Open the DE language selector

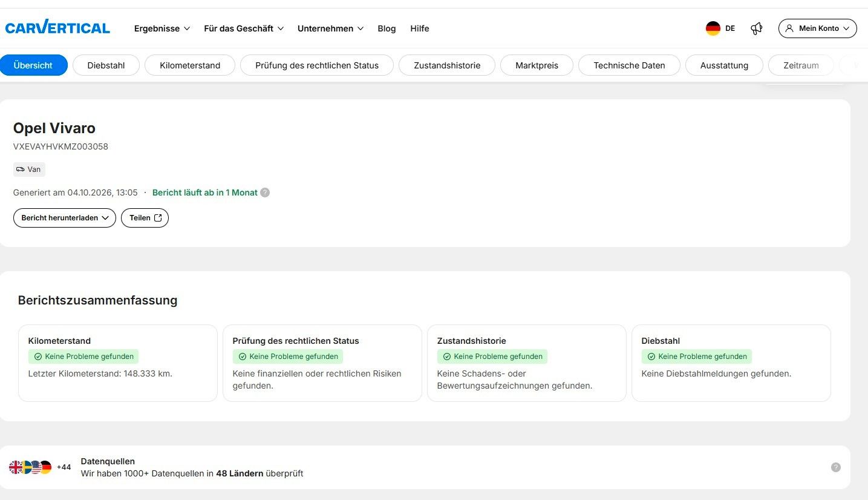pyautogui.click(x=720, y=28)
